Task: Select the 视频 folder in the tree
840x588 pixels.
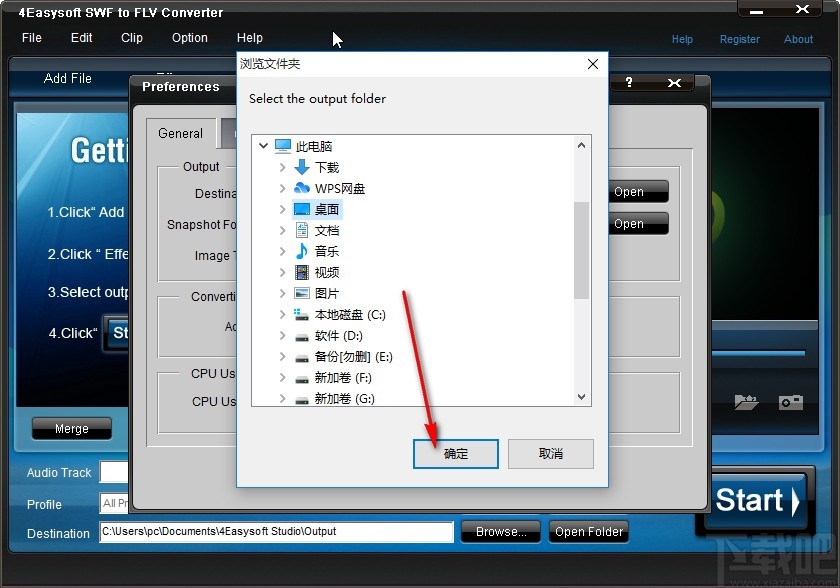Action: click(x=325, y=273)
